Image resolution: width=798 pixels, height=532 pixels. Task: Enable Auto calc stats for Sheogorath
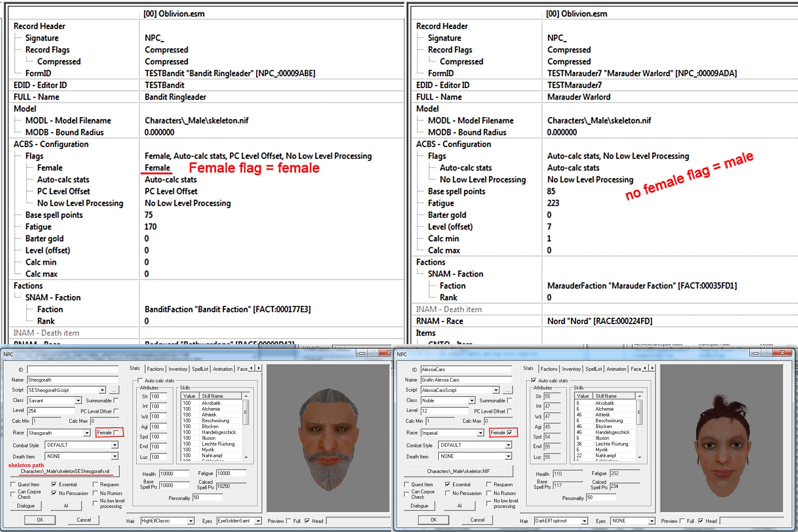click(140, 380)
